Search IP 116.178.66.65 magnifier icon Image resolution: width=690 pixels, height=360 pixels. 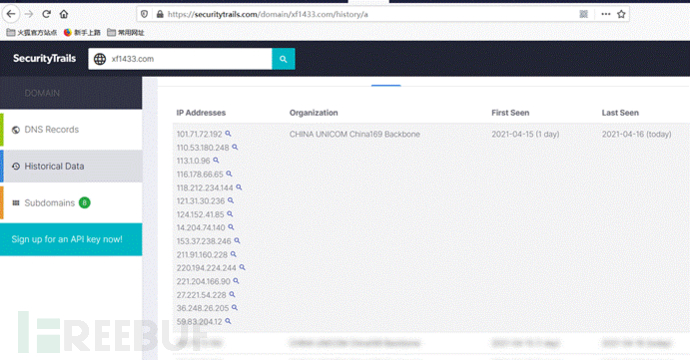pyautogui.click(x=229, y=174)
